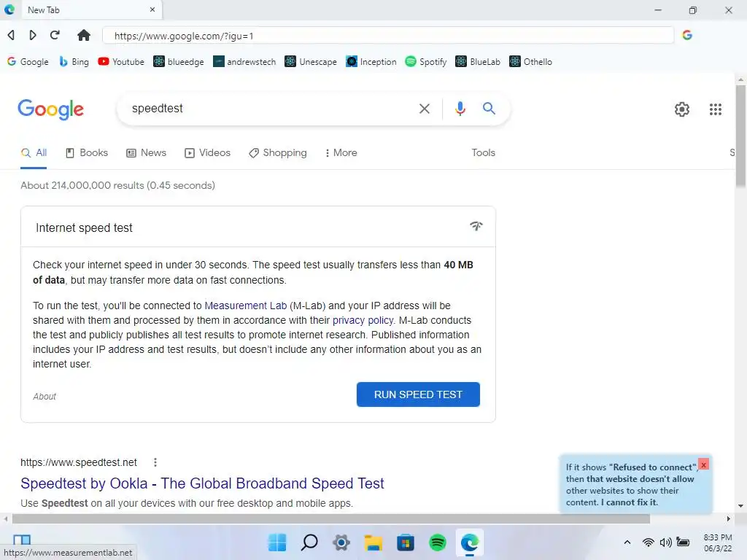Viewport: 747px width, 560px height.
Task: Open Wi-Fi network status icon
Action: click(648, 542)
